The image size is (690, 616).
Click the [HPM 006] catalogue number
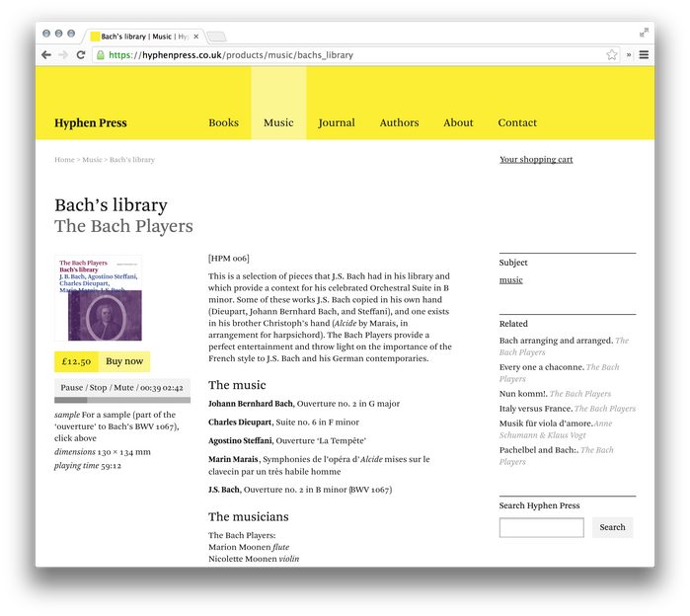coord(229,259)
